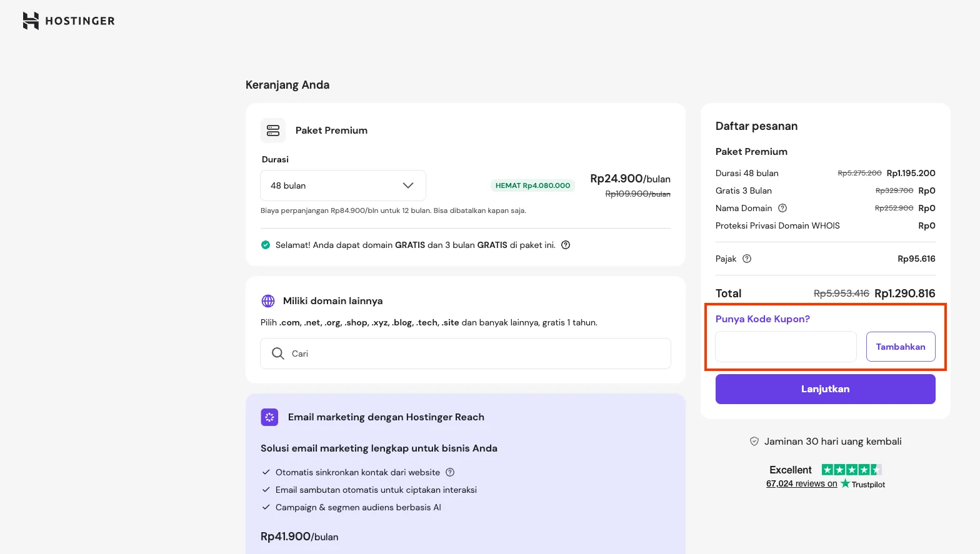Screen dimensions: 980x554
Task: Click the Rp41.900/bulan Reach price
Action: pyautogui.click(x=299, y=537)
